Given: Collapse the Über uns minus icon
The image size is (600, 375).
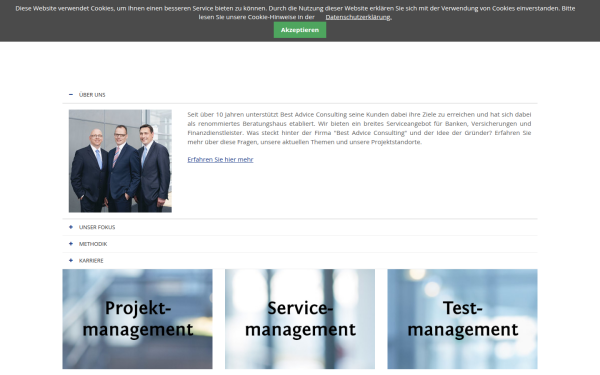Looking at the screenshot, I should [71, 95].
